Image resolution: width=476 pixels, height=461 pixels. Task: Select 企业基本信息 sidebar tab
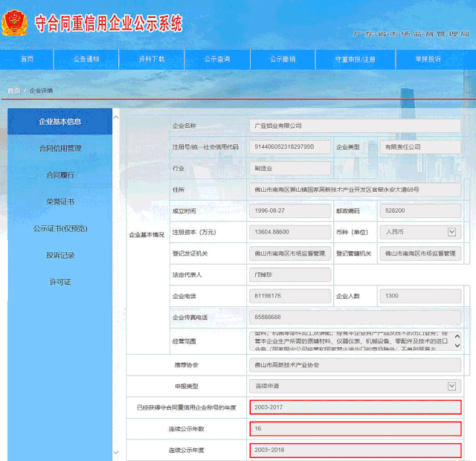(60, 122)
